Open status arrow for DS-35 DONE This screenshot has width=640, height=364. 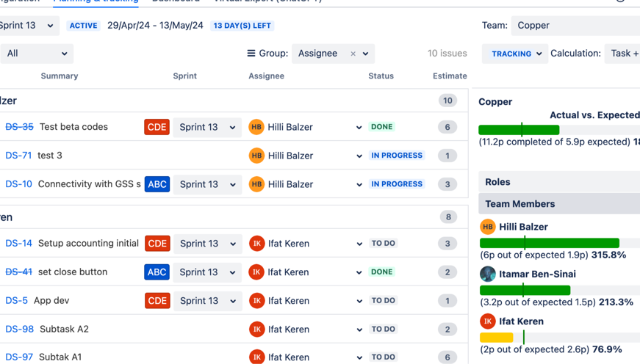(x=359, y=127)
